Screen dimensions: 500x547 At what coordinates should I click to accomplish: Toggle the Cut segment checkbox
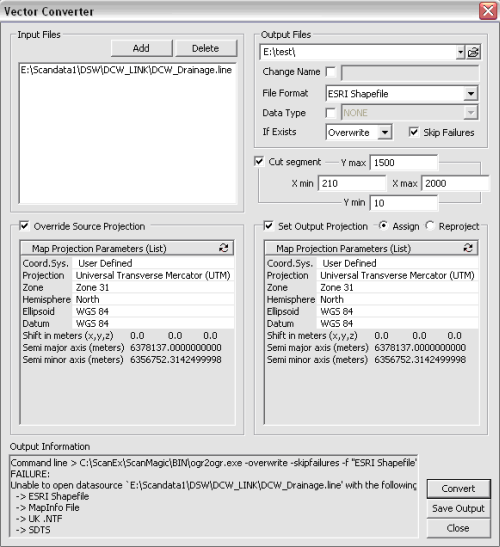(259, 162)
